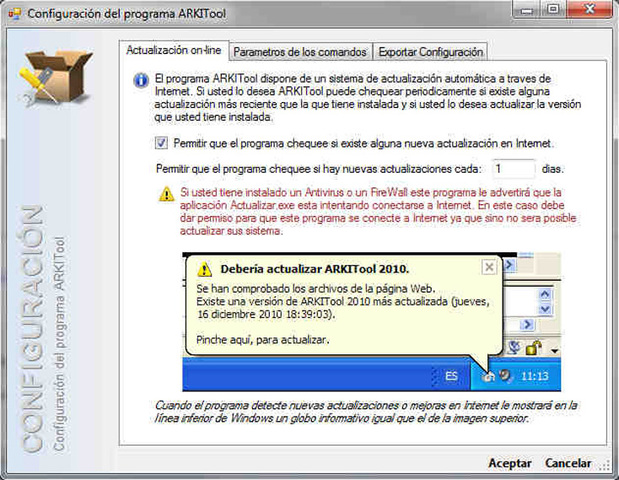Close the update balloon with its X
This screenshot has width=619, height=480.
click(489, 267)
